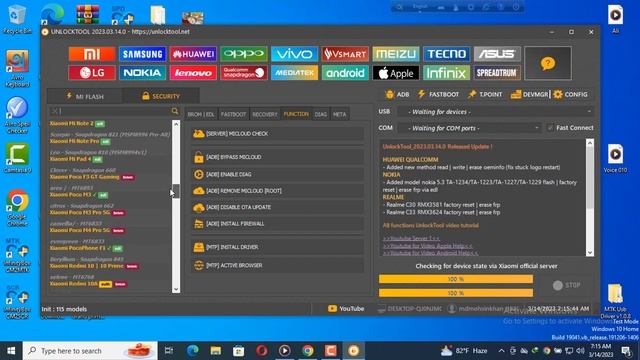The width and height of the screenshot is (640, 360).
Task: Select the Apple brand logo
Action: point(396,73)
